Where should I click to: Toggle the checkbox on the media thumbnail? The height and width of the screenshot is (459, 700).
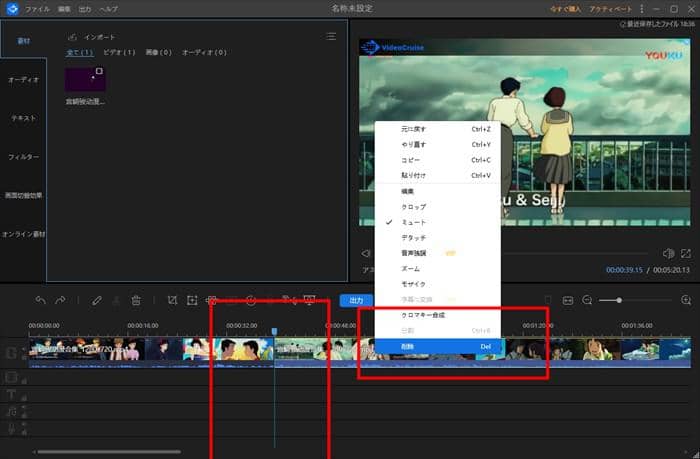(x=99, y=71)
